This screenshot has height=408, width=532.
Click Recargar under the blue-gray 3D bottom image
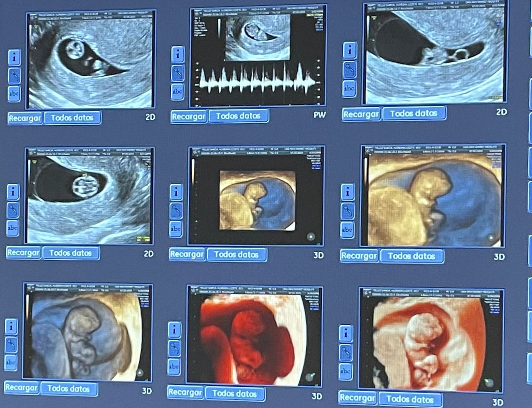coord(21,388)
